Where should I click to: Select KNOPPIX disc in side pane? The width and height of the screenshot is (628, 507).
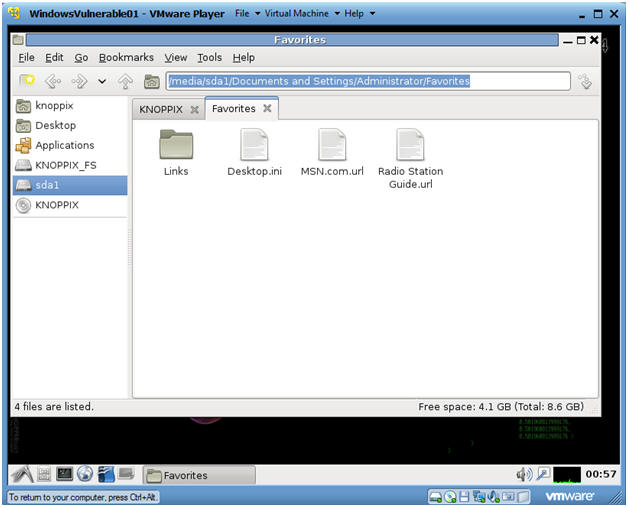(x=70, y=205)
